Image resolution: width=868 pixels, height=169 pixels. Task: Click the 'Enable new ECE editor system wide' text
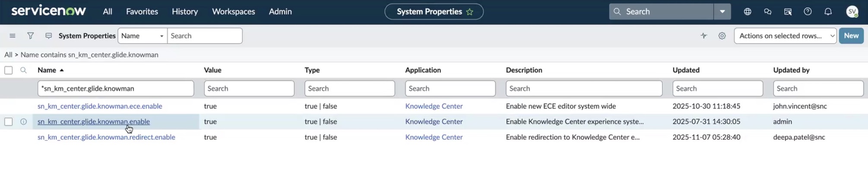pyautogui.click(x=561, y=106)
